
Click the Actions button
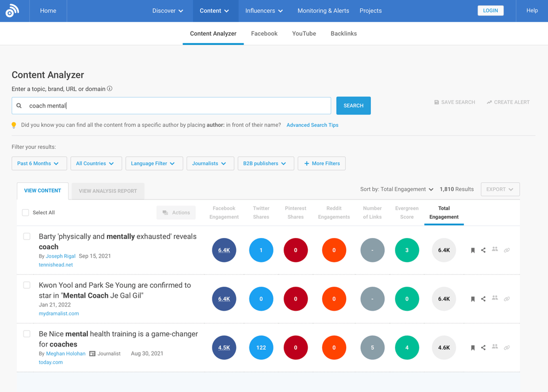tap(176, 212)
